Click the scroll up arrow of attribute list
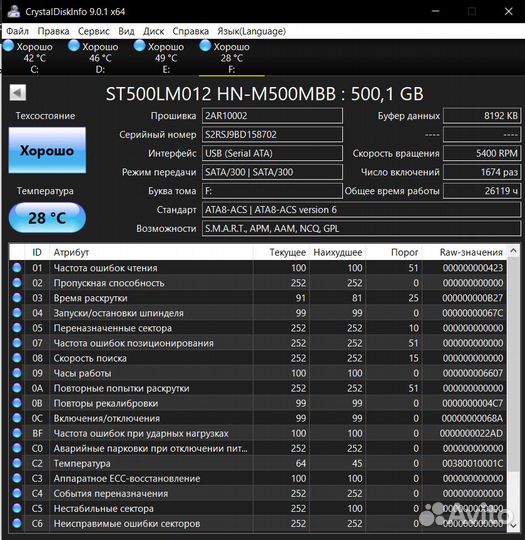Viewport: 525px width, 540px height. [513, 251]
